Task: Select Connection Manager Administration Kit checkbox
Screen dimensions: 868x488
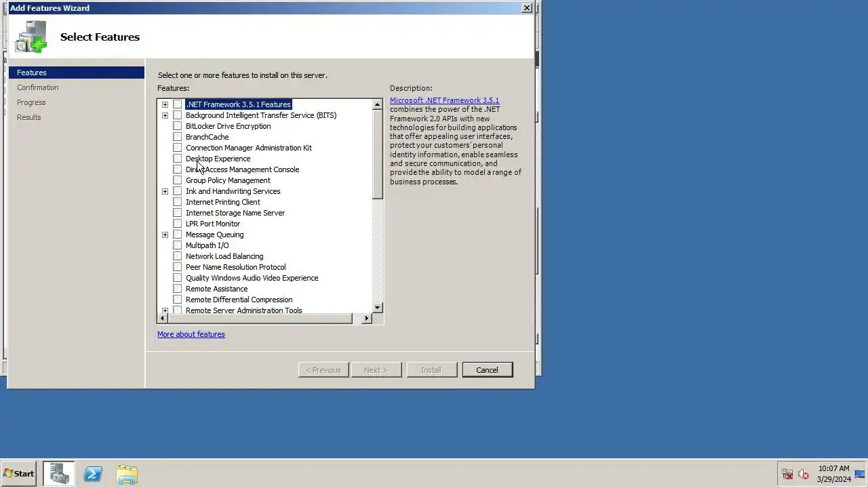Action: coord(178,148)
